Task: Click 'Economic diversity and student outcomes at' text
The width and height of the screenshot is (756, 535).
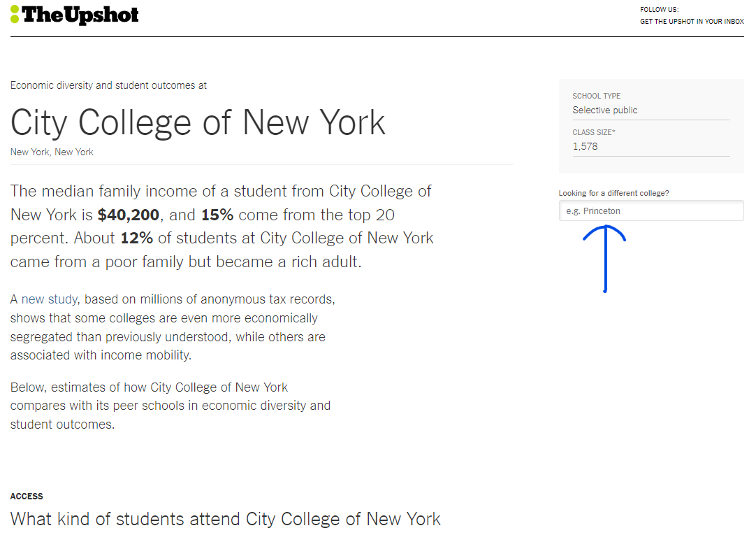Action: pos(108,85)
